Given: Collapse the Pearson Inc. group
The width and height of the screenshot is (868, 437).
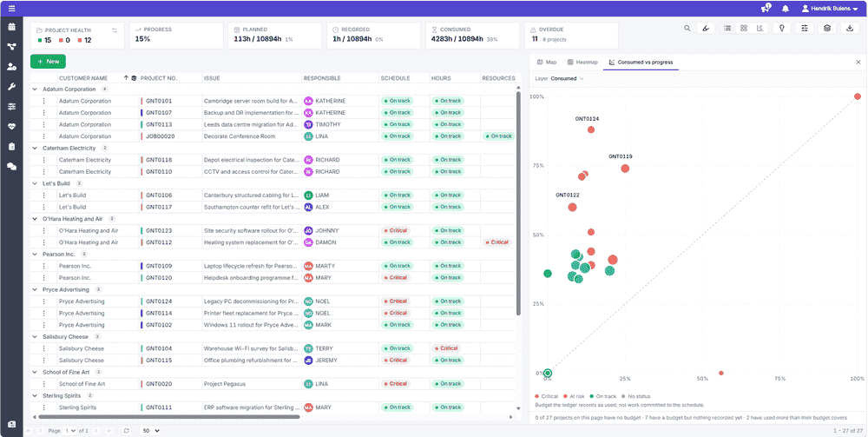Looking at the screenshot, I should 35,255.
